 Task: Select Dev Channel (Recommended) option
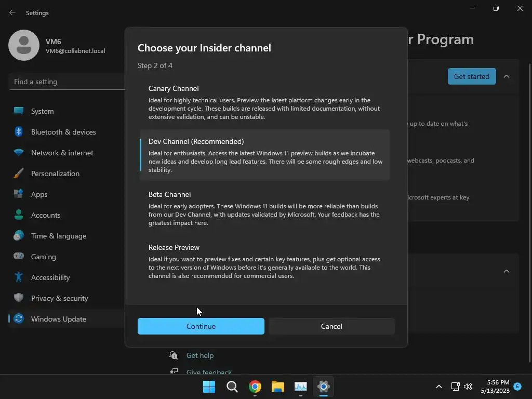(x=264, y=155)
